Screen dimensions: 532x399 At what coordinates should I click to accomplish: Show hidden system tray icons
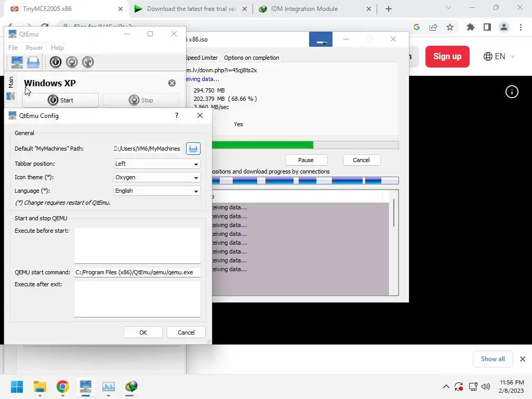(446, 387)
